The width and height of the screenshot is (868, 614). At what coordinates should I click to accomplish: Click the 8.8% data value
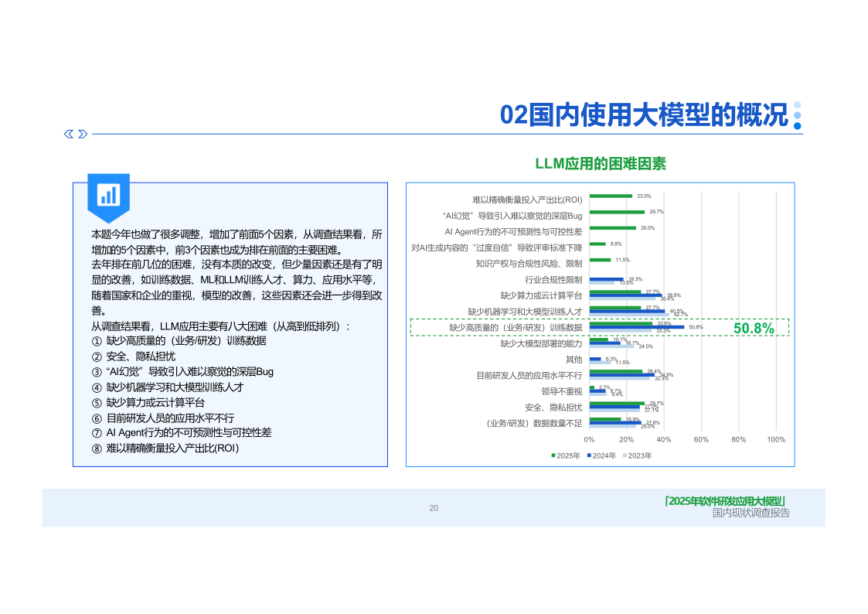pyautogui.click(x=616, y=244)
